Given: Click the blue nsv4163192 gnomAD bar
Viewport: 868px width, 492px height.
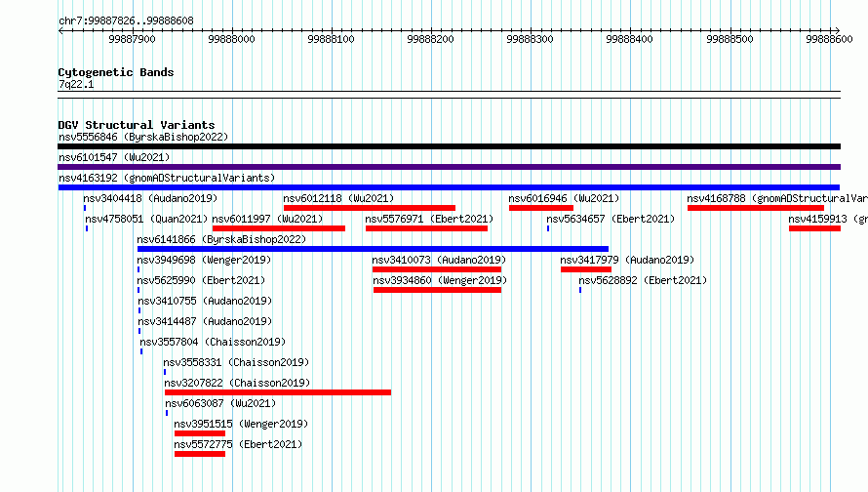Looking at the screenshot, I should coord(449,187).
